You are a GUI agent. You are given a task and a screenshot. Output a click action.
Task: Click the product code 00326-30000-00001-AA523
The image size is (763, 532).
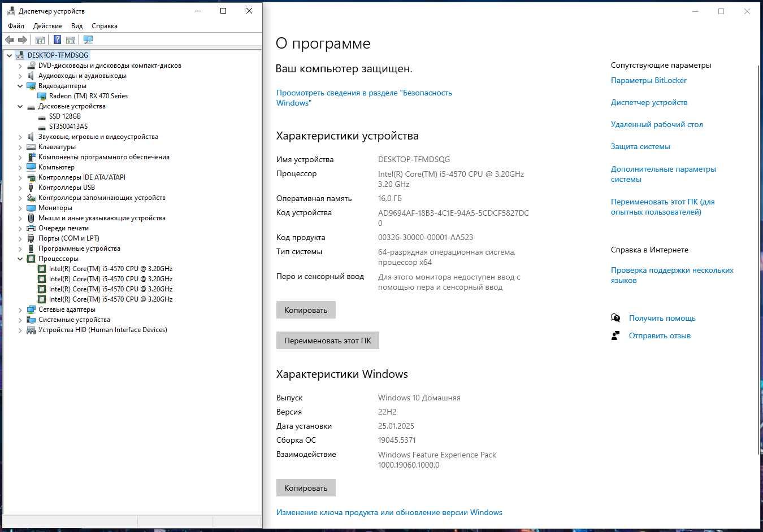click(426, 237)
